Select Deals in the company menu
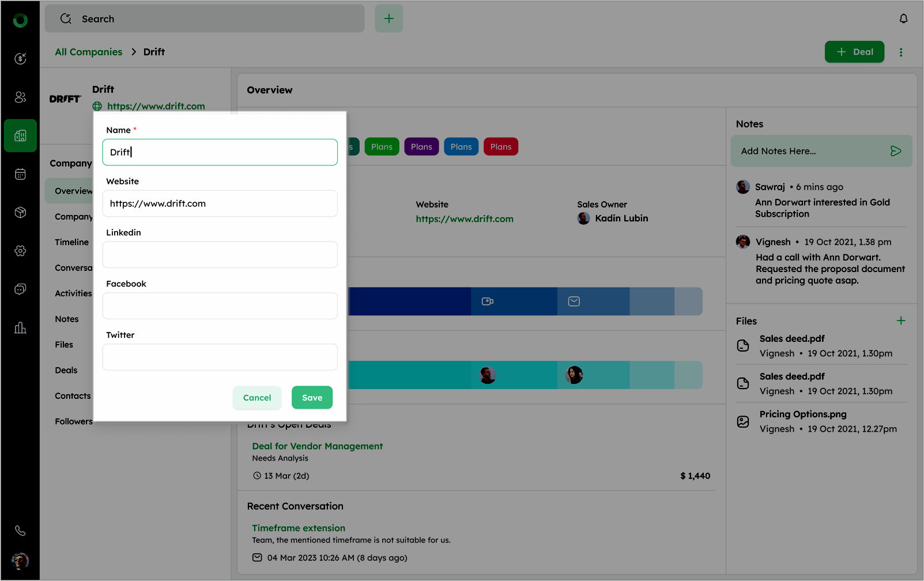The width and height of the screenshot is (924, 581). tap(66, 370)
